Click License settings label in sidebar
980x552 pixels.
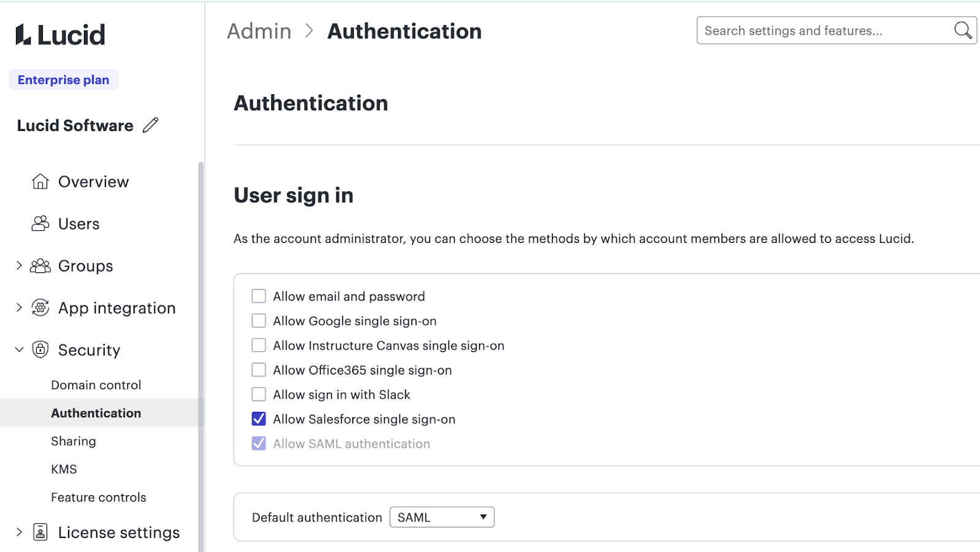(x=119, y=532)
